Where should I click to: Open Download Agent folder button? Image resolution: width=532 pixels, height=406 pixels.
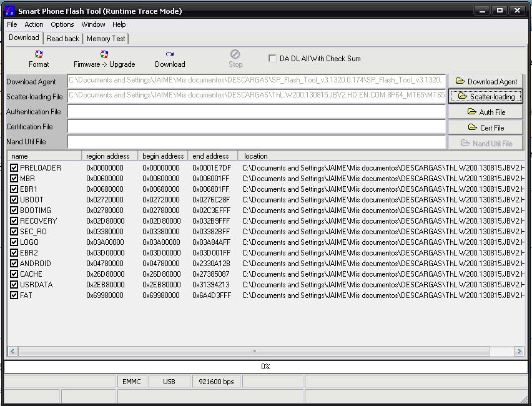pos(486,81)
